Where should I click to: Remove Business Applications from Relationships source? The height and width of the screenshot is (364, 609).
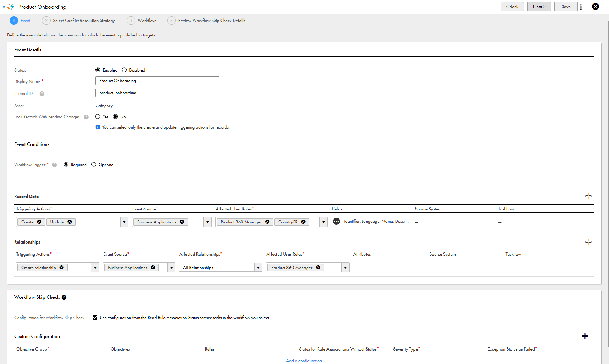click(x=153, y=267)
